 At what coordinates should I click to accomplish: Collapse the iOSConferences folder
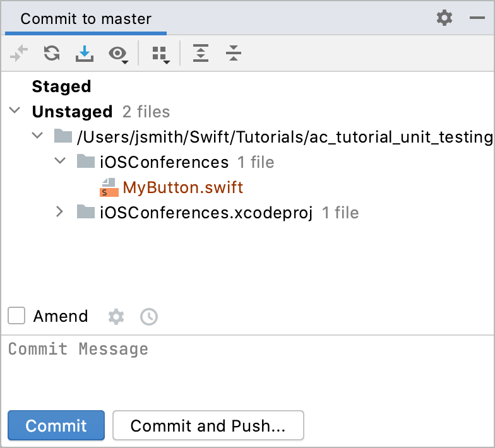coord(60,161)
